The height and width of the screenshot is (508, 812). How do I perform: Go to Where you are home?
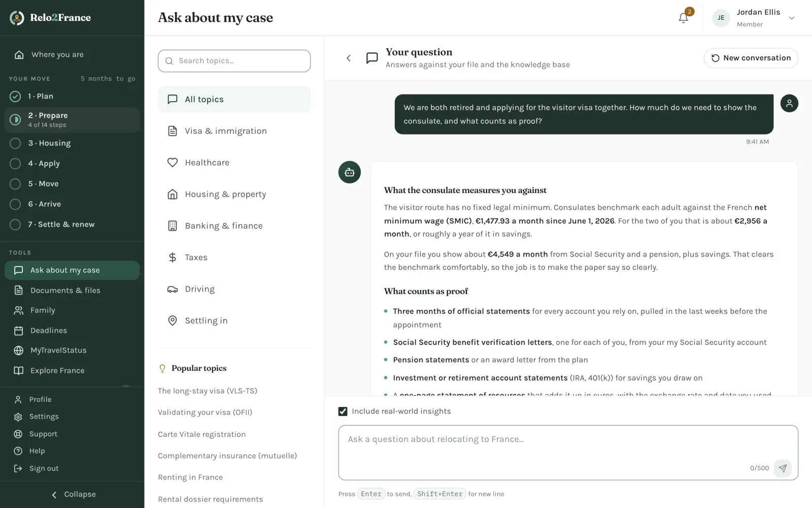tap(72, 54)
